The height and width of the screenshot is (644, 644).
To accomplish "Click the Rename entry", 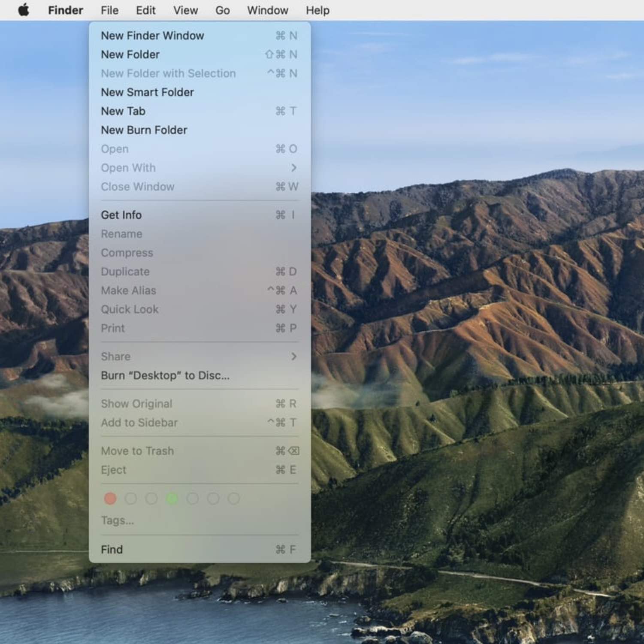I will point(200,234).
